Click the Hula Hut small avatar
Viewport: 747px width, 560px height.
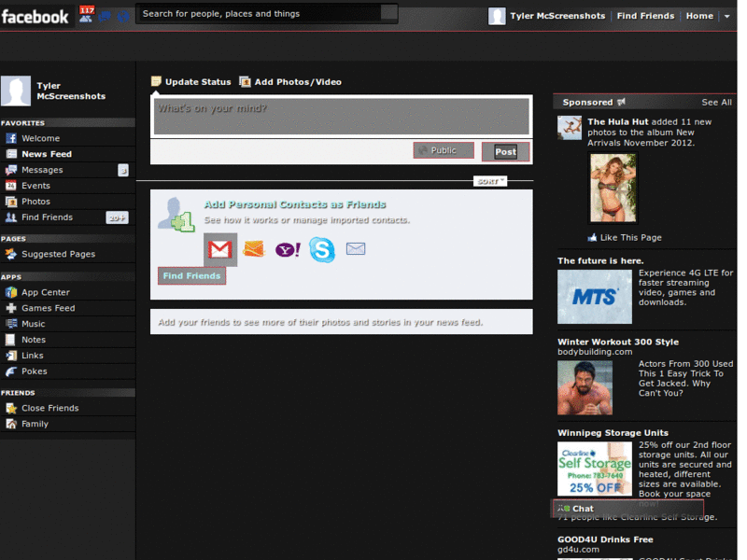pos(570,128)
